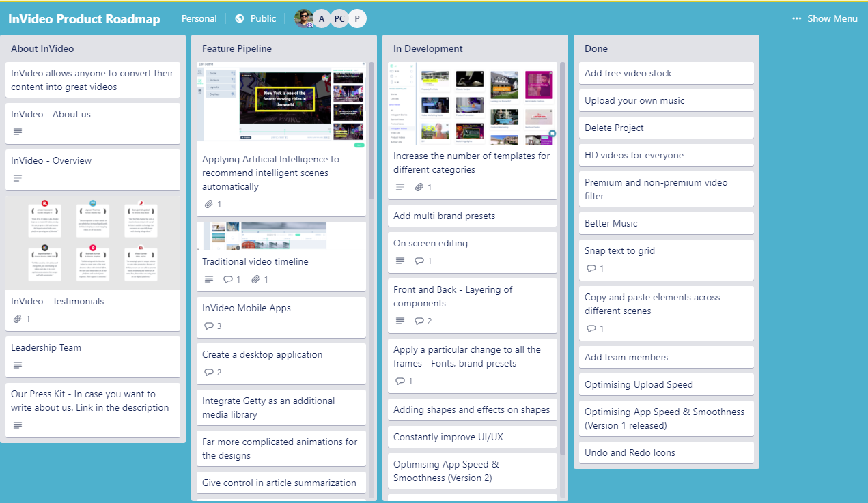This screenshot has height=503, width=868.
Task: Click comment icon on 'Apply a particular change' card
Action: point(400,381)
